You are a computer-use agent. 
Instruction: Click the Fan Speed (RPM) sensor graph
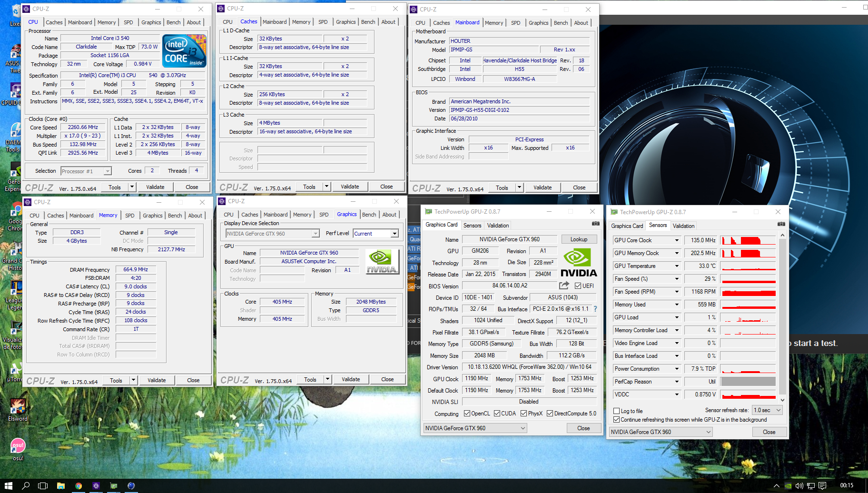click(748, 292)
